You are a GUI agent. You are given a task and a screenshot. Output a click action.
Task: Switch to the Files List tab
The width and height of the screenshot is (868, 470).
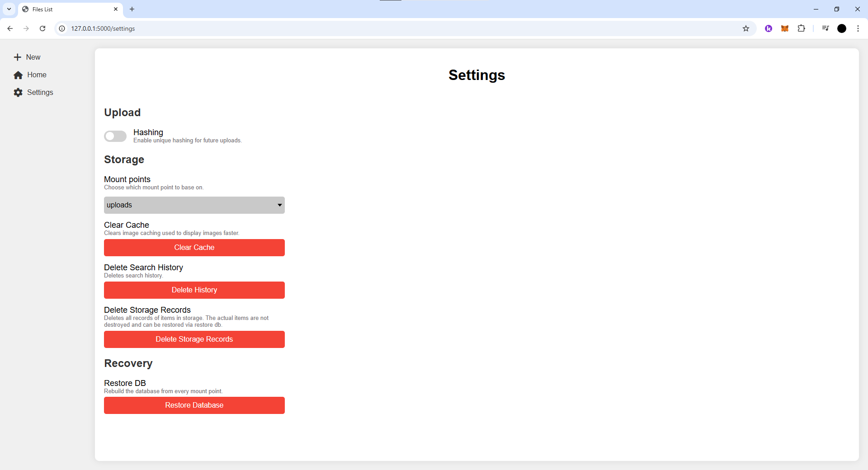[68, 9]
